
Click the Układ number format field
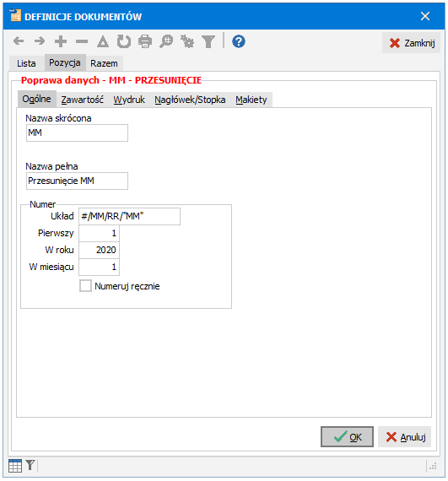click(x=129, y=216)
